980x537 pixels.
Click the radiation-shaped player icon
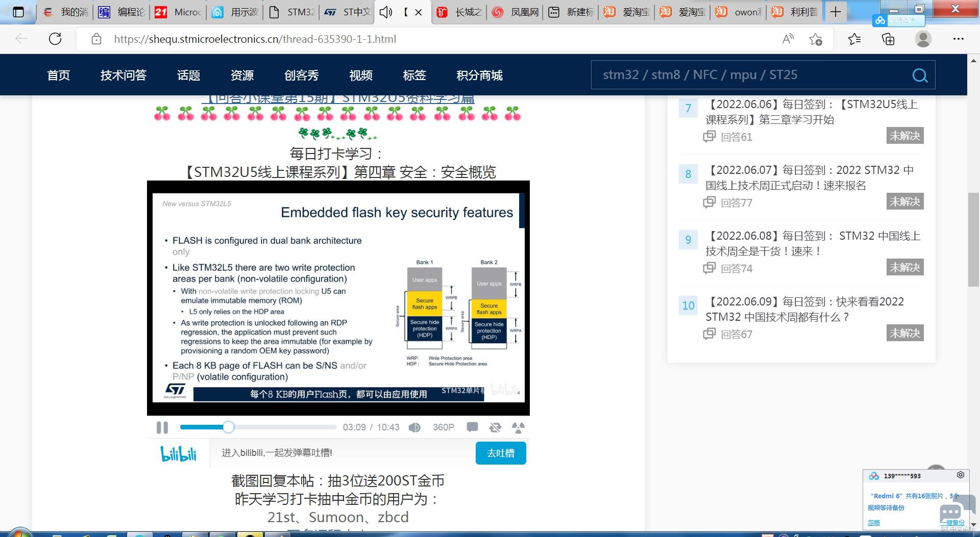tap(518, 427)
